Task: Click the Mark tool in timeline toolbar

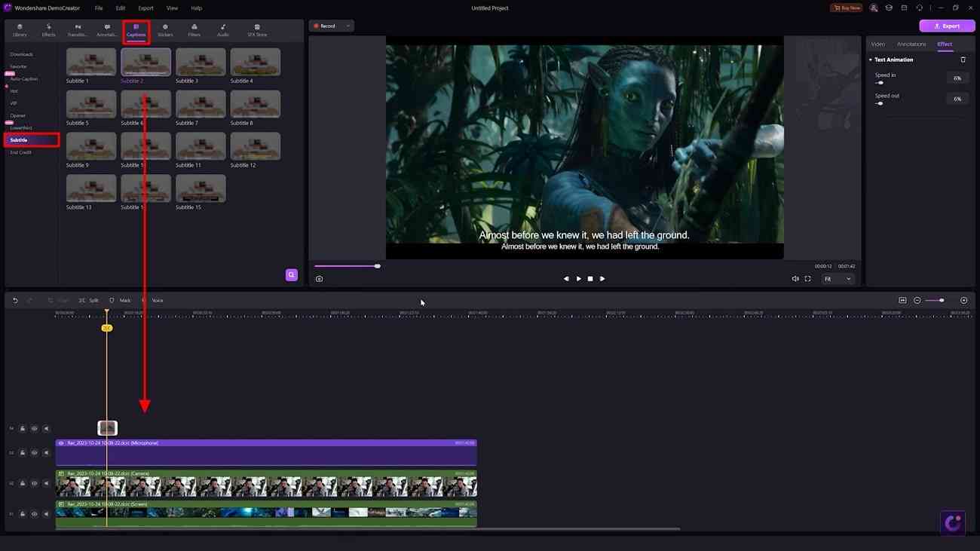Action: click(121, 301)
